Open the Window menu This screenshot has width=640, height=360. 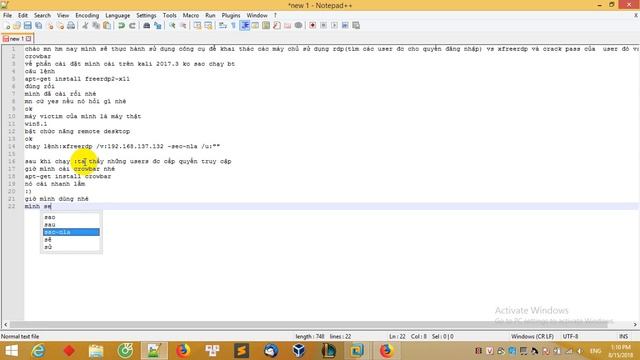click(257, 16)
